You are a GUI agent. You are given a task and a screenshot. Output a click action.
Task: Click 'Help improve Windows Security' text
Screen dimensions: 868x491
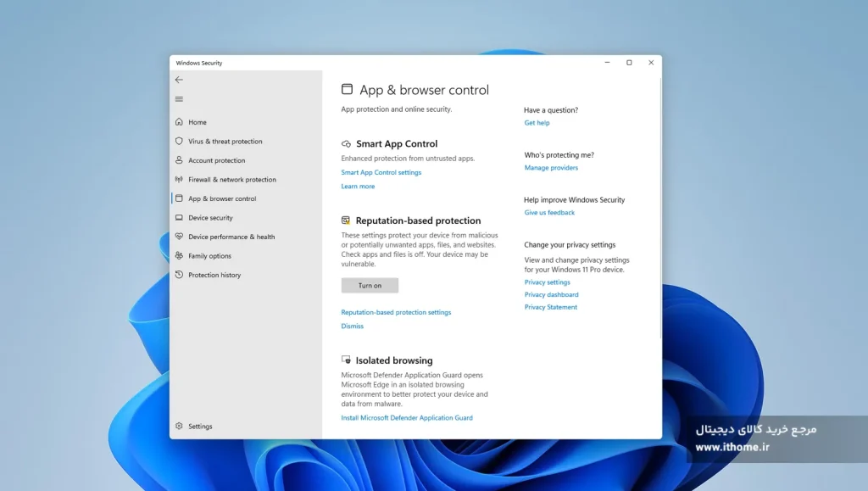click(574, 200)
